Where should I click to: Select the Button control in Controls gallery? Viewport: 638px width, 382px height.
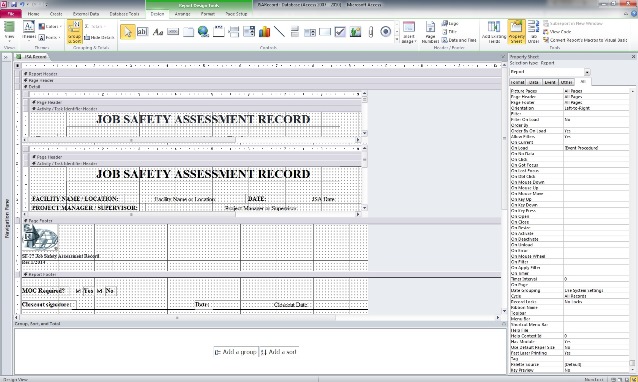coord(173,31)
